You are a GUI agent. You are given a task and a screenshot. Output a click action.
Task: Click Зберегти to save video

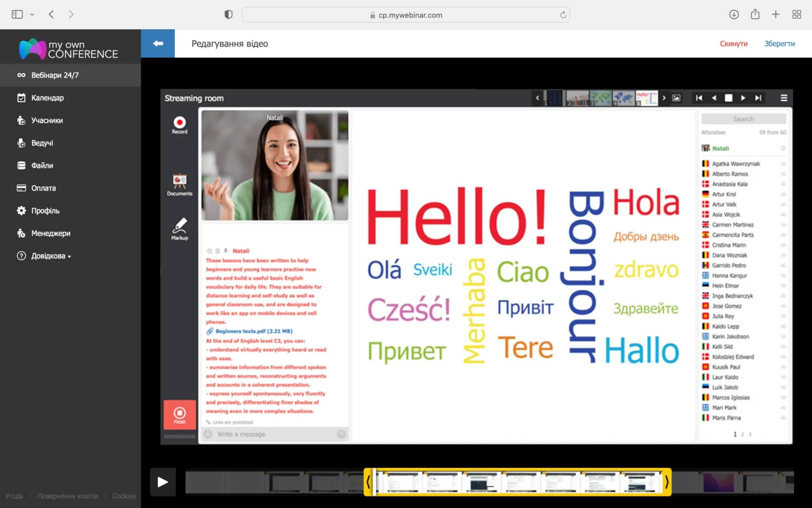tap(779, 44)
